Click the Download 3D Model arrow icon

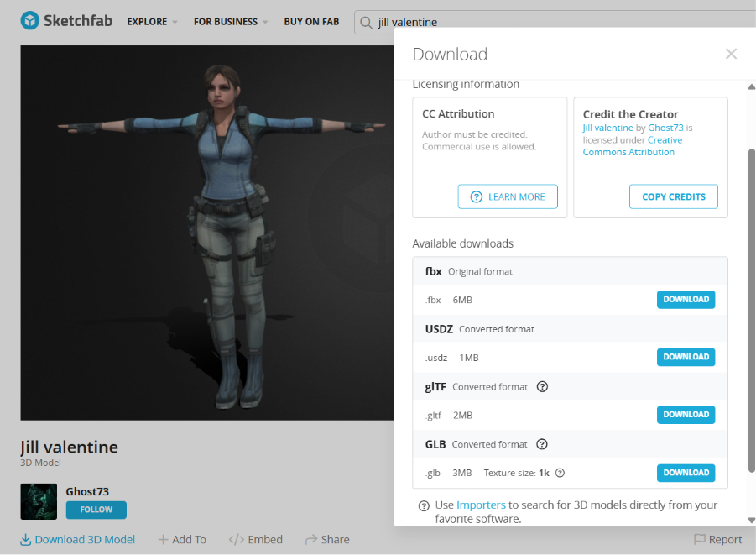pos(25,540)
